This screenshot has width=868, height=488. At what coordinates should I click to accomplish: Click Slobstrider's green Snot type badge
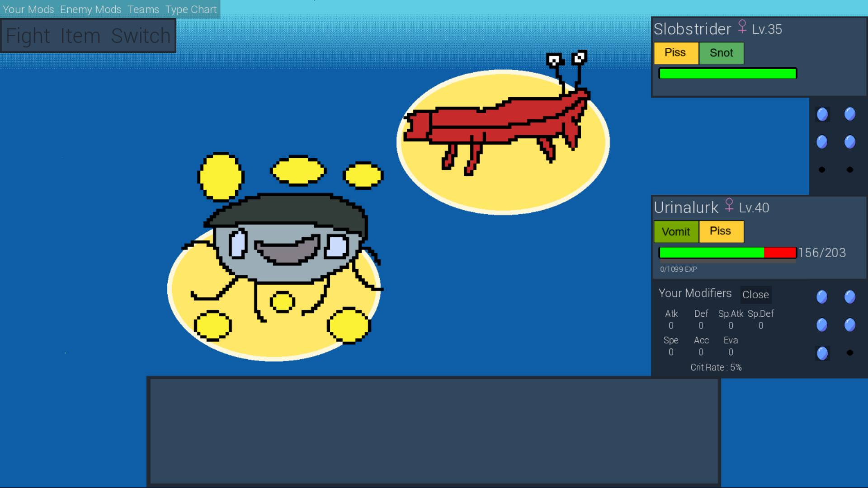click(x=721, y=53)
